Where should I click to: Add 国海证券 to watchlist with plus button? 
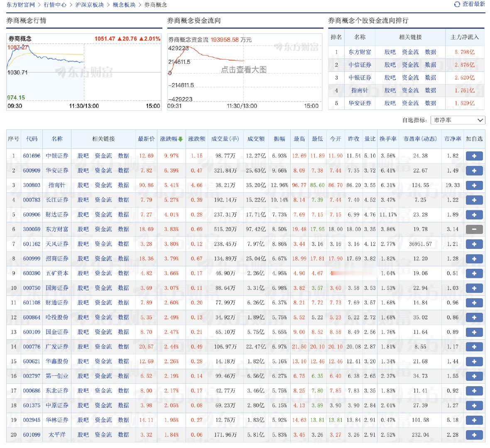tap(474, 288)
